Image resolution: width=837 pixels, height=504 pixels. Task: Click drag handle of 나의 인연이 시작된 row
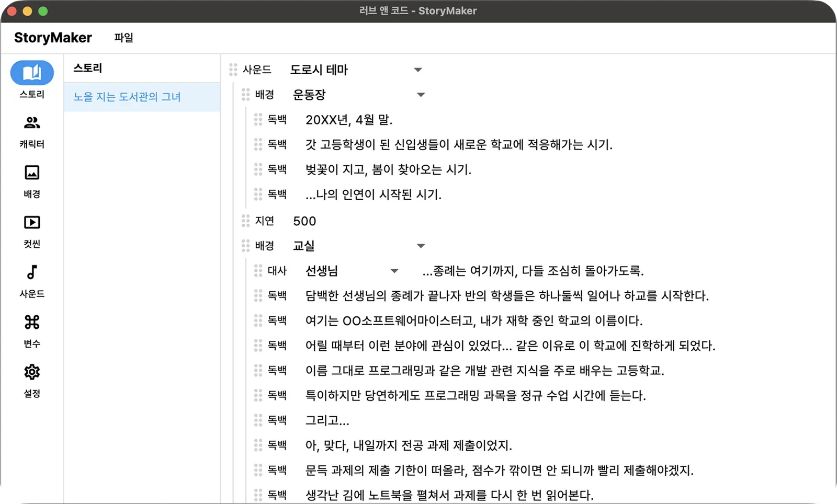pos(258,194)
